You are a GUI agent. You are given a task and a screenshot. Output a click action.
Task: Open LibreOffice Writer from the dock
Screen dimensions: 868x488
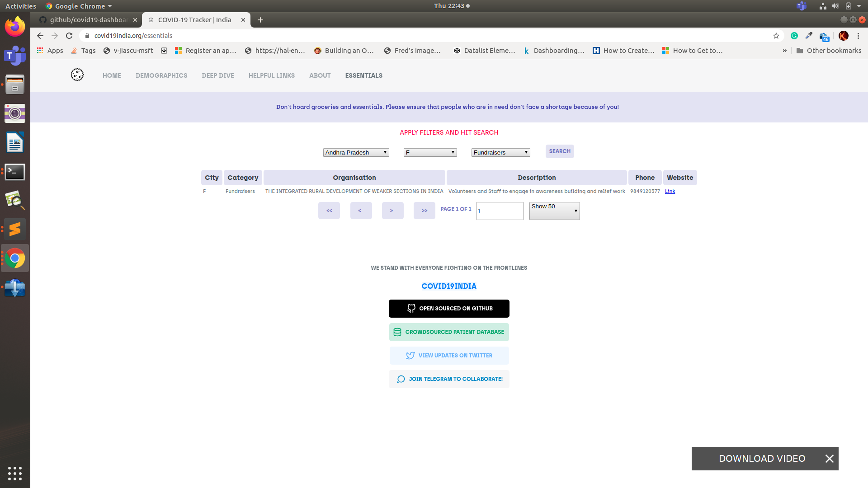(15, 143)
